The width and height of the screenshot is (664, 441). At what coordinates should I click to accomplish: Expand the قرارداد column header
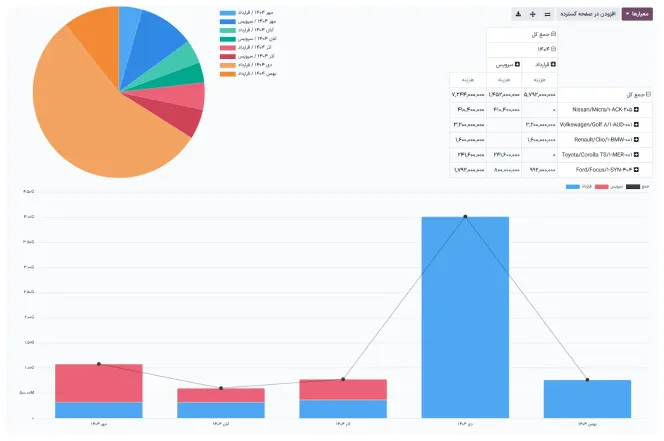point(553,63)
